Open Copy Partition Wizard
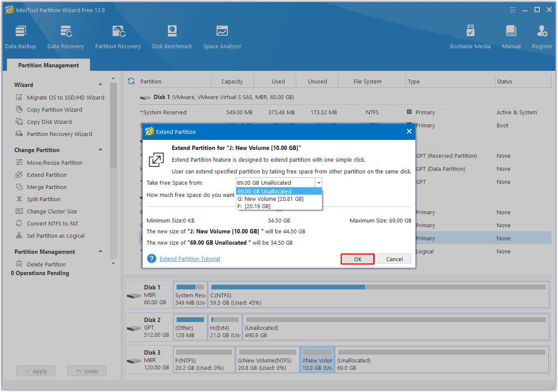Screen dimensions: 558x392 [49, 110]
